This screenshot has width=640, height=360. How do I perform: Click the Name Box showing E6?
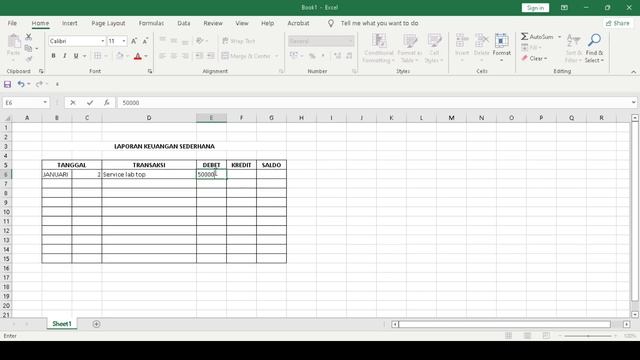tap(21, 102)
